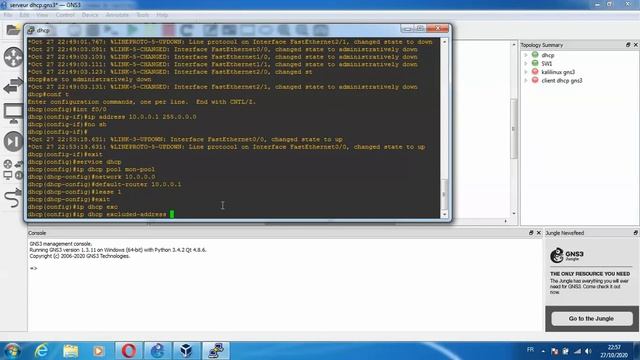Float the Console dock panel

(531, 233)
